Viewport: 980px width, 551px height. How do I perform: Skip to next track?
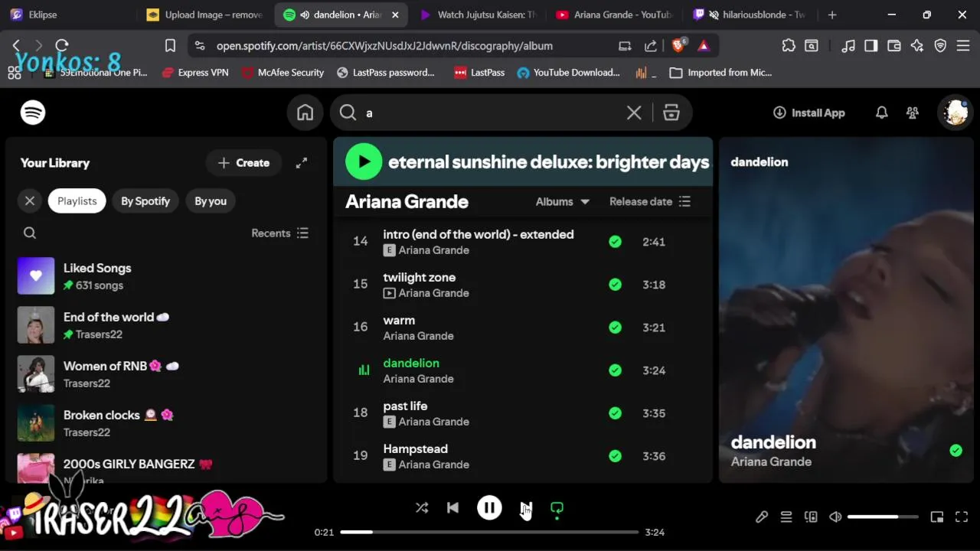pyautogui.click(x=526, y=507)
